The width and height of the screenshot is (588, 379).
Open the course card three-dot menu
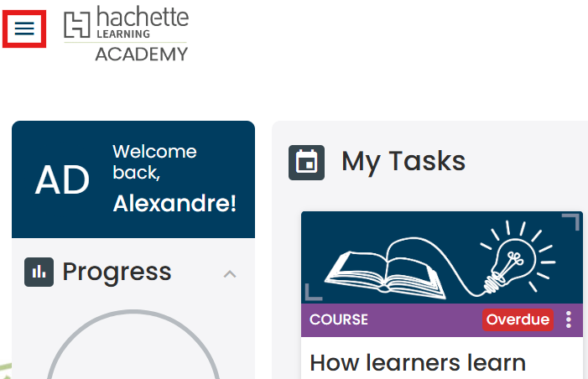tap(569, 319)
